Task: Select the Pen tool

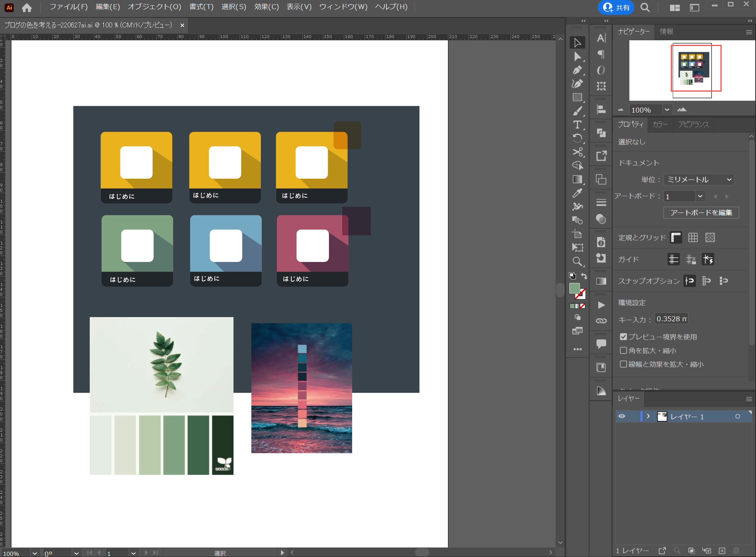Action: [577, 70]
